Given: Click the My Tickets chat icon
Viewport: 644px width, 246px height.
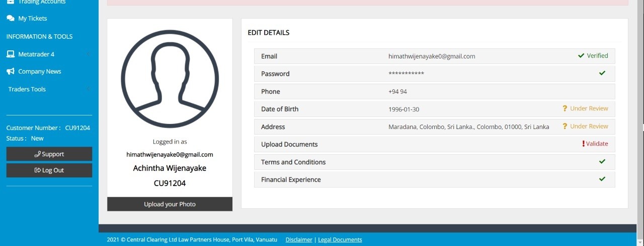Looking at the screenshot, I should coord(11,18).
